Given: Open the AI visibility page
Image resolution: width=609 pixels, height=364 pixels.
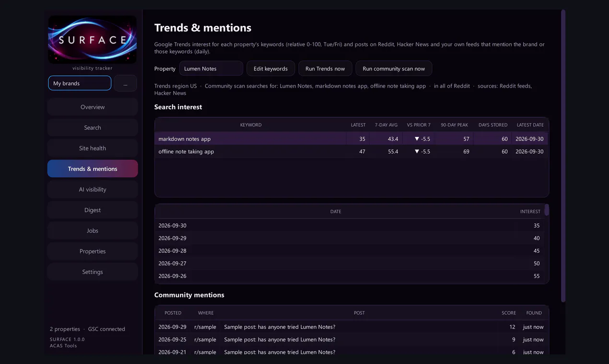Looking at the screenshot, I should click(93, 189).
